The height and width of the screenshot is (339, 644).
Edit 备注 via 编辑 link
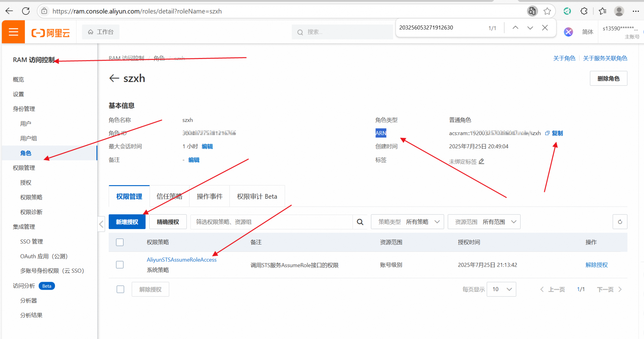194,160
